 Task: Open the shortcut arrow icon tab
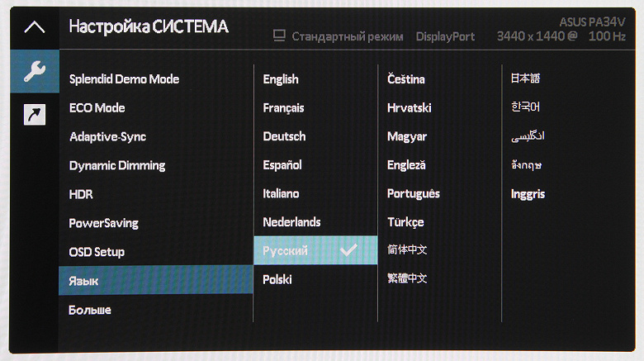pos(34,115)
